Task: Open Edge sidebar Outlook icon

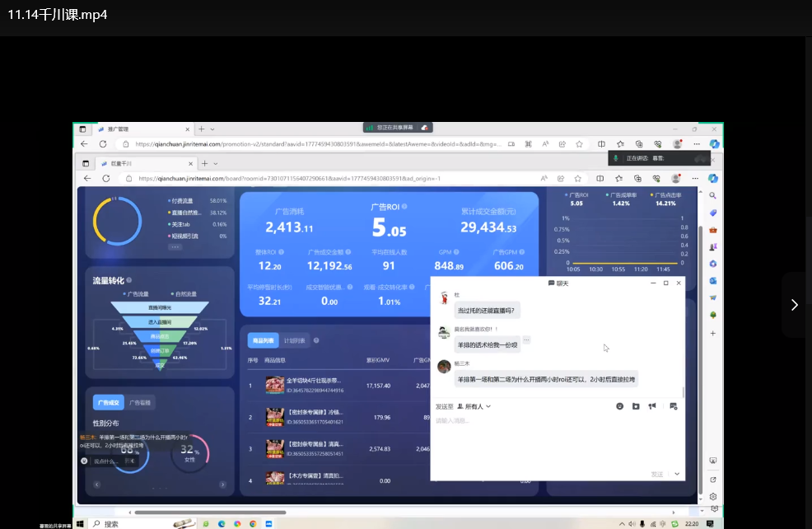Action: pos(713,281)
